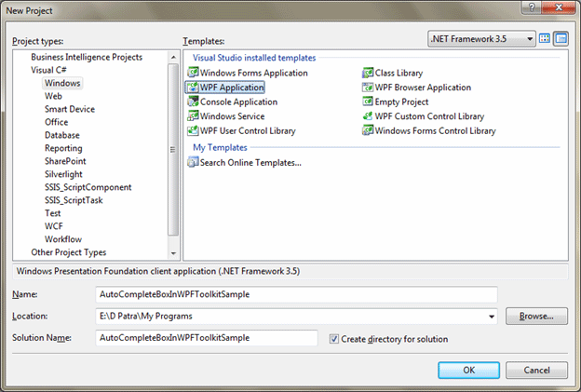Image resolution: width=581 pixels, height=392 pixels.
Task: Click the project Name text field
Action: [296, 294]
